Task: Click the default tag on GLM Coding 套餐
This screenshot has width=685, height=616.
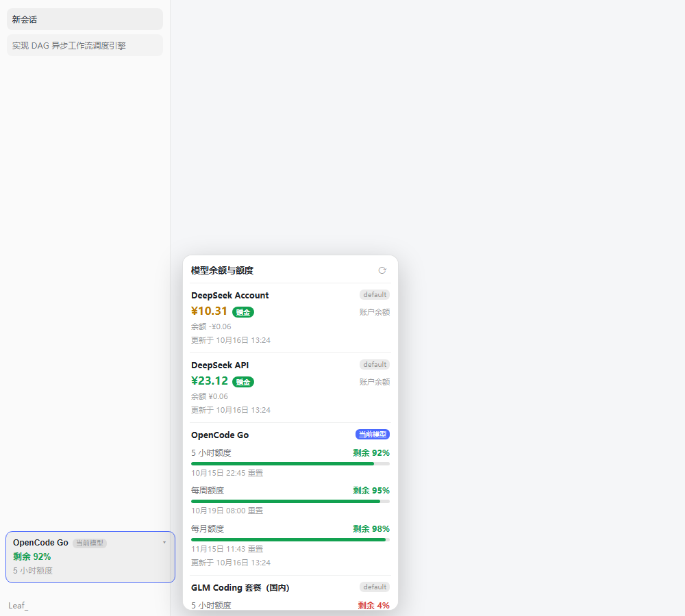Action: click(375, 587)
